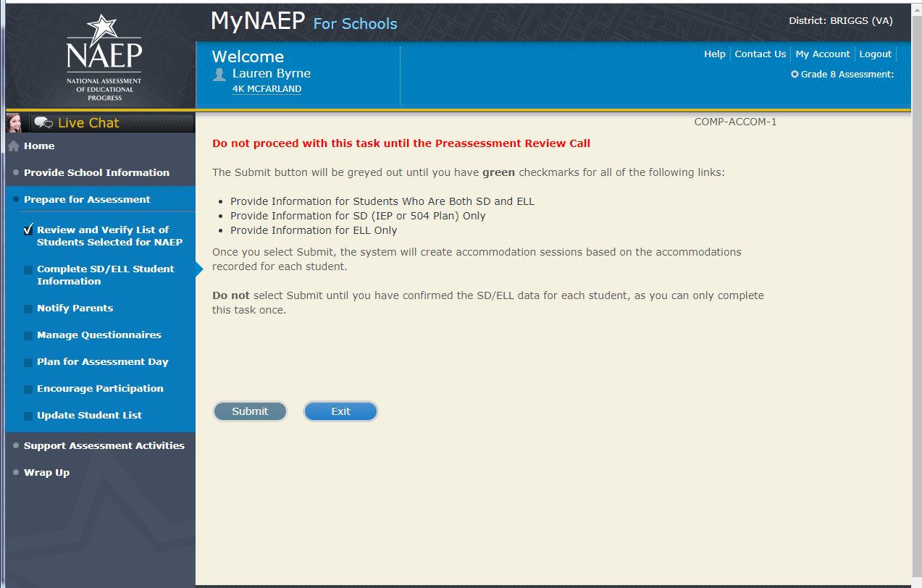Click the Live Chat label
The width and height of the screenshot is (922, 588).
pos(88,123)
